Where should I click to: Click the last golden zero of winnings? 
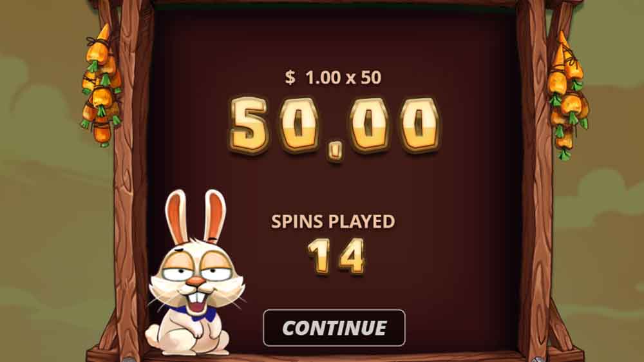[x=419, y=124]
